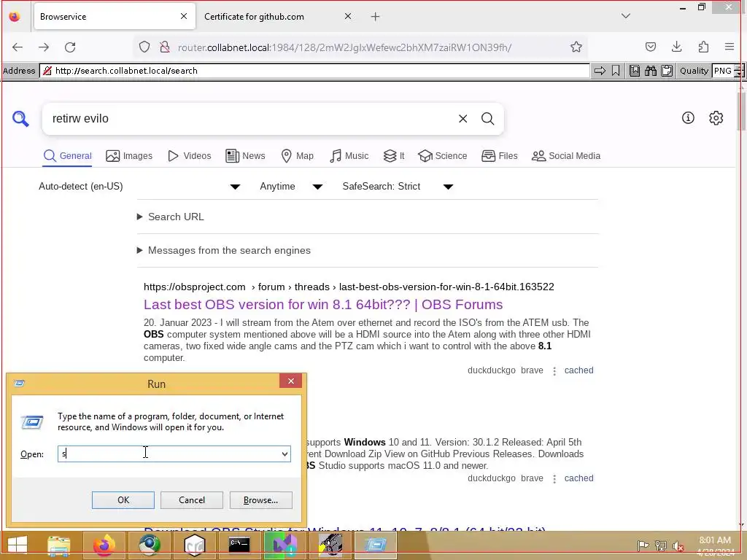Select Images search category
The image size is (747, 560).
point(129,156)
